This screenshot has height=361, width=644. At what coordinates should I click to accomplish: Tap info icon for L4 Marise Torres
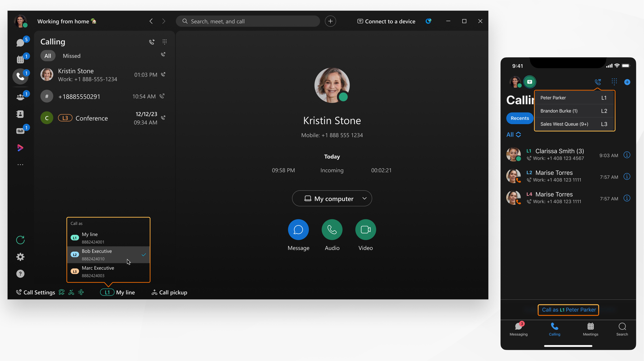click(627, 198)
